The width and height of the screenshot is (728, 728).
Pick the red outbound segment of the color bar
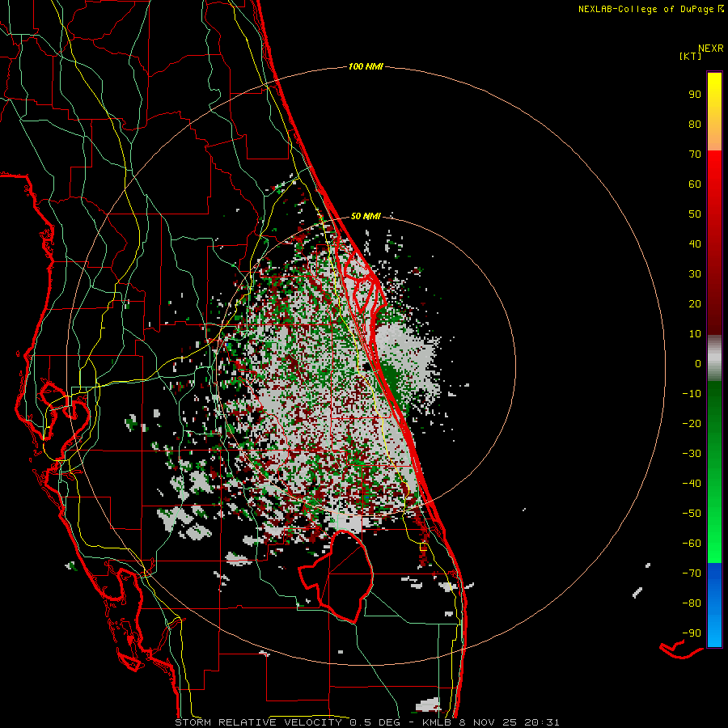click(x=714, y=243)
